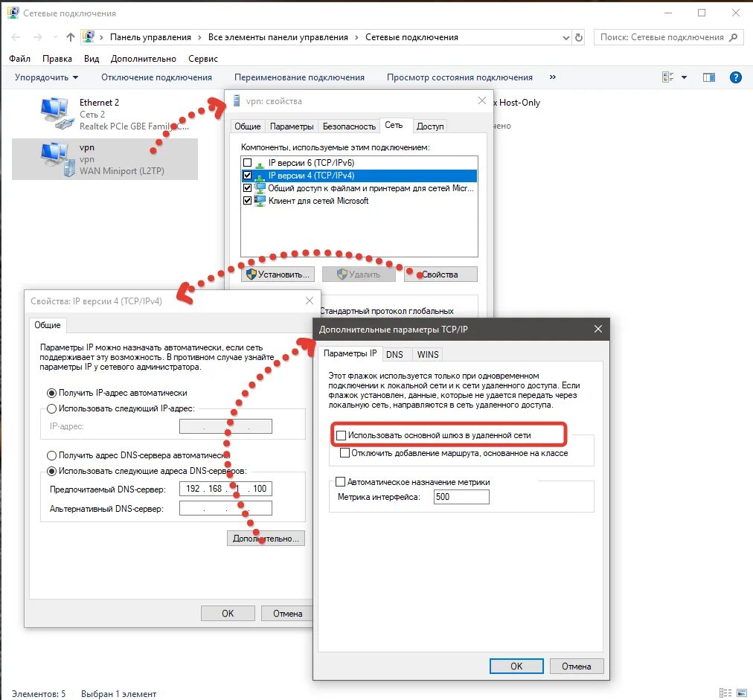Open the Дополнительно menu
The width and height of the screenshot is (753, 700).
click(143, 59)
